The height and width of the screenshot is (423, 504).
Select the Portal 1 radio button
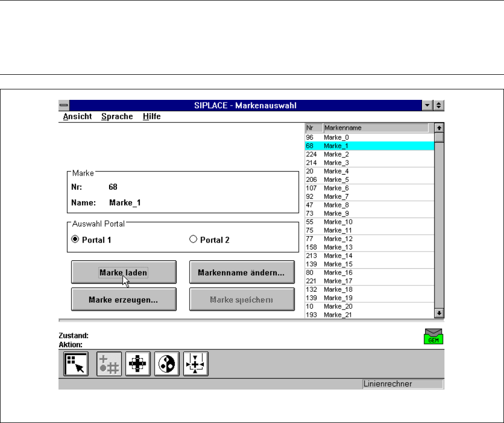coord(75,239)
